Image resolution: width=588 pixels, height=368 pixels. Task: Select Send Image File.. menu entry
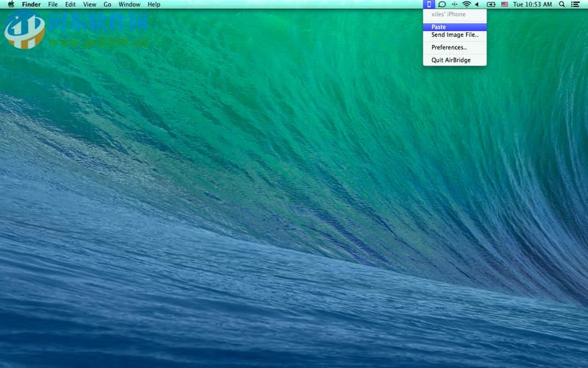point(455,35)
